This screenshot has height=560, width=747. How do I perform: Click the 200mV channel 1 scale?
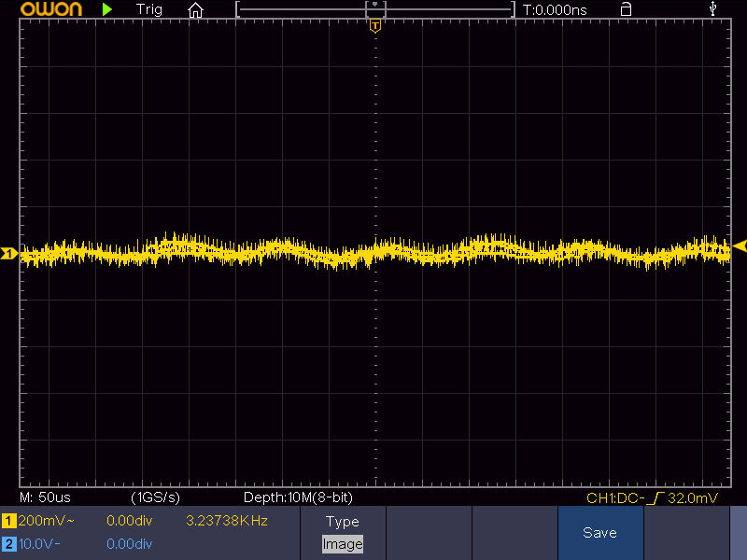pos(48,521)
